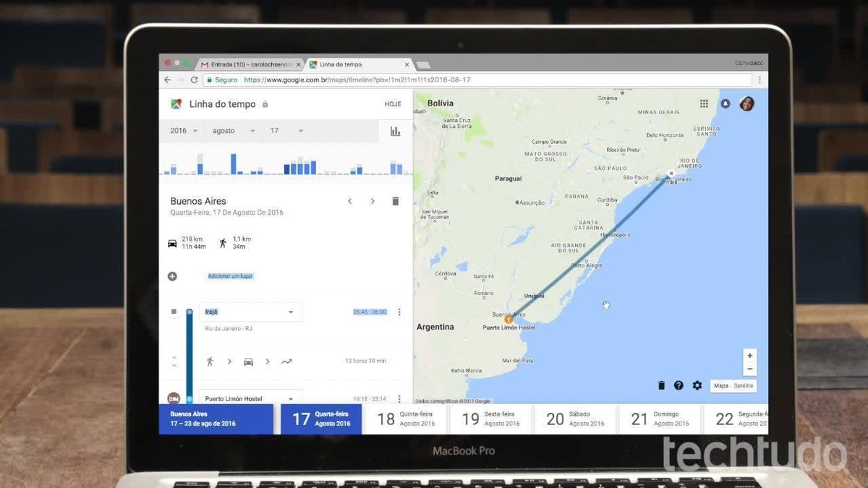Viewport: 868px width, 488px height.
Task: Open the bar chart statistics icon
Action: [395, 131]
